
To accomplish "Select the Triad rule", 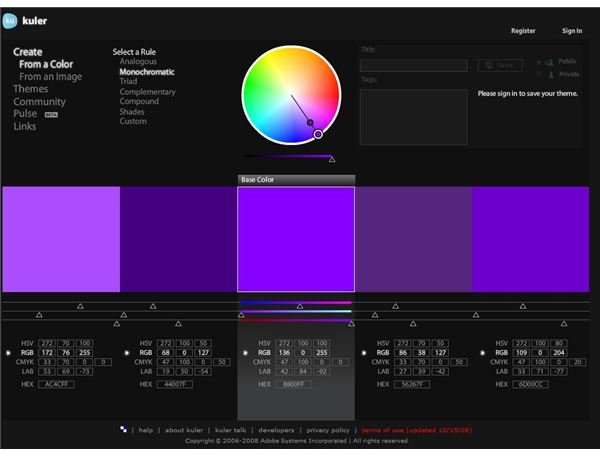I will coord(128,81).
